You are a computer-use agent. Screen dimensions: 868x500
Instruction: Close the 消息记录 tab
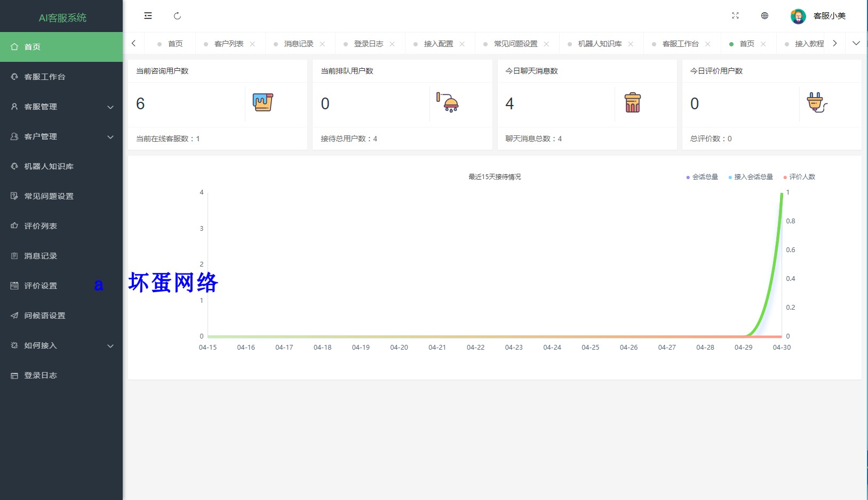[x=322, y=44]
